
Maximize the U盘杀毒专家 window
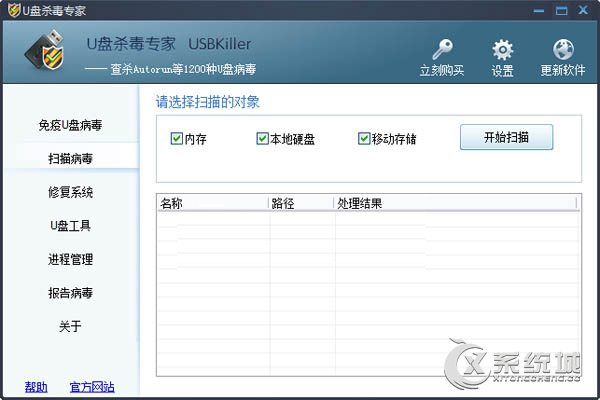tap(561, 10)
